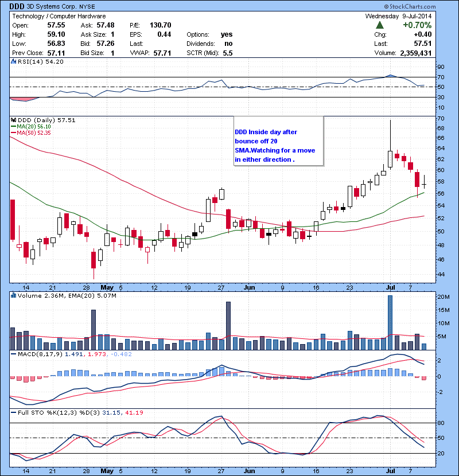The width and height of the screenshot is (459, 476).
Task: Click the MA(50) 52.35 legend text
Action: [x=34, y=133]
